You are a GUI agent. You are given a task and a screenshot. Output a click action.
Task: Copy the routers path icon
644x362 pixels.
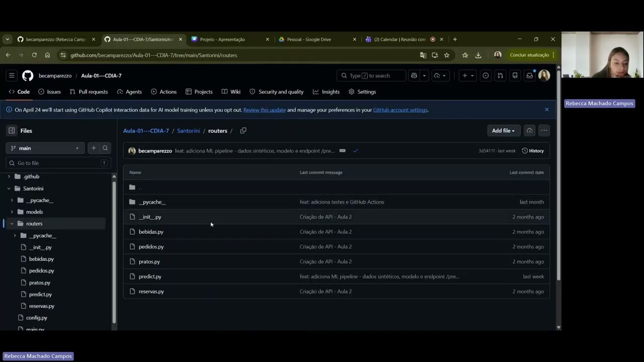[243, 130]
